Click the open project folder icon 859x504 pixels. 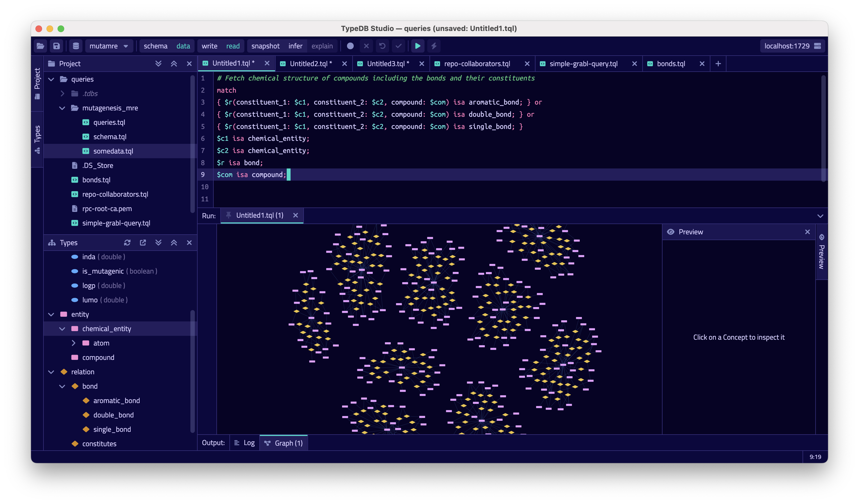point(40,46)
